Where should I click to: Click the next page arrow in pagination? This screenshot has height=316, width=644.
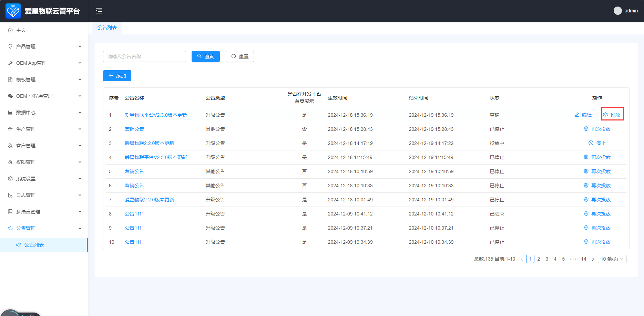pos(593,259)
